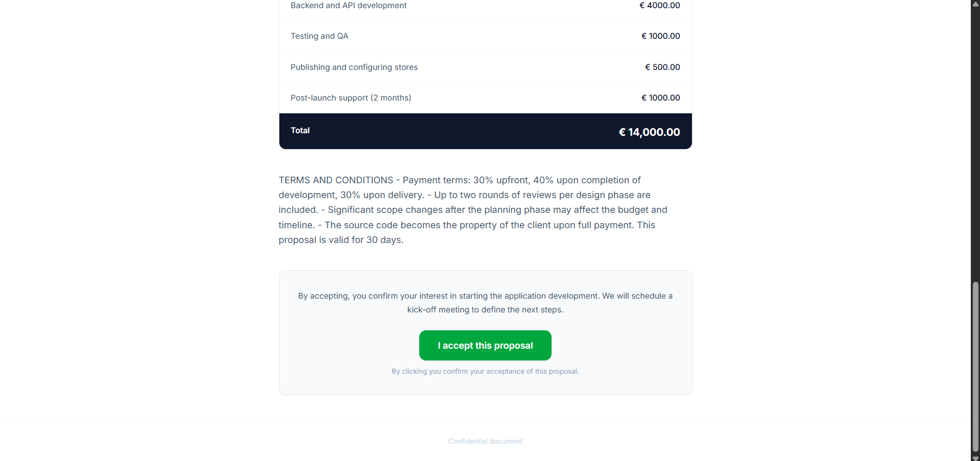
Task: Click the Total amount row
Action: [x=485, y=131]
